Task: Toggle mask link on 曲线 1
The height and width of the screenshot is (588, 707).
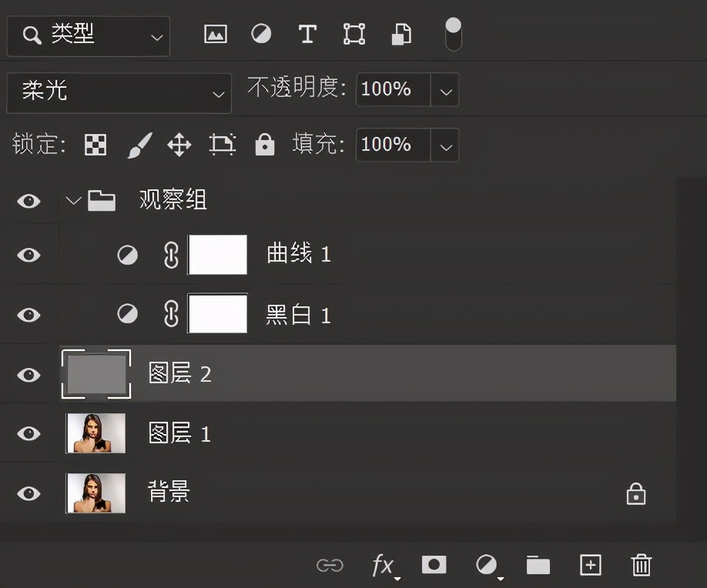Action: pos(171,255)
